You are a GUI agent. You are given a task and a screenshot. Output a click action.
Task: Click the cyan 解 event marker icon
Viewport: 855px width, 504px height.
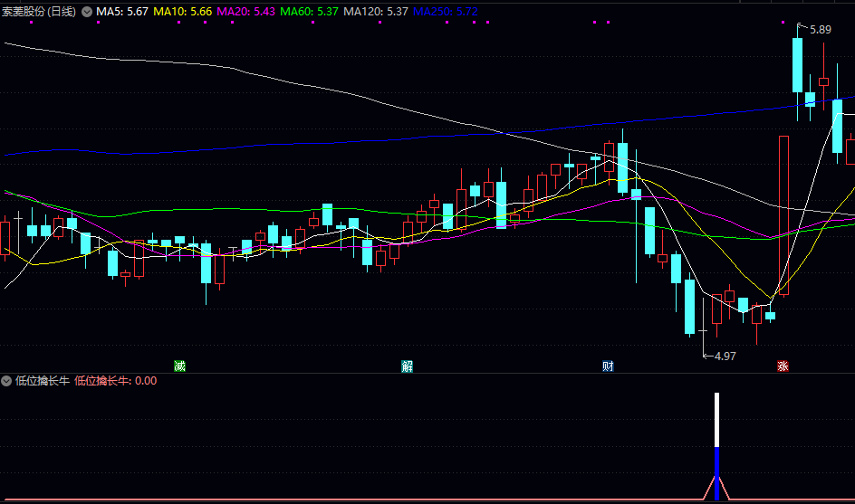pos(408,366)
